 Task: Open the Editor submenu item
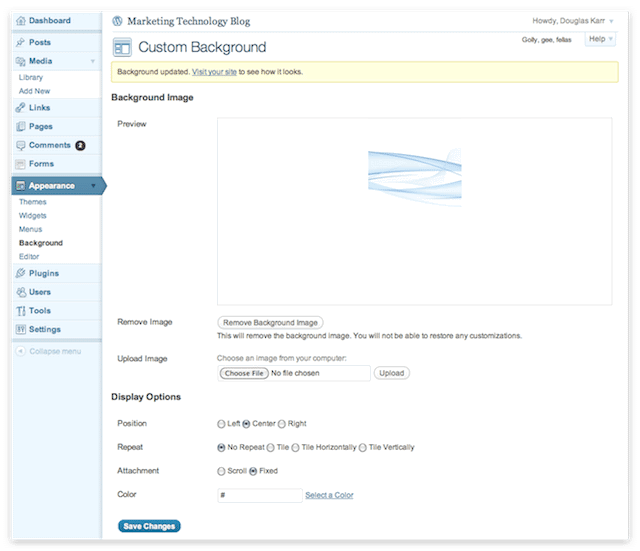29,257
